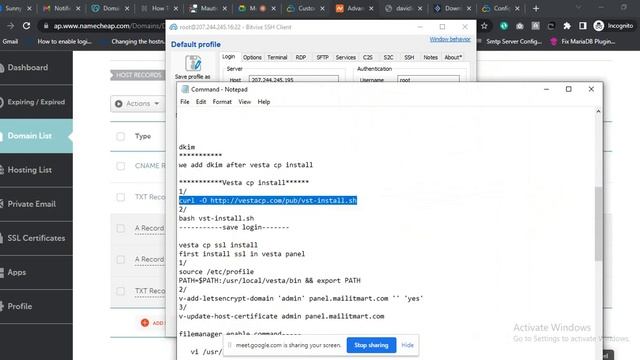Click the Notepad vertical scrollbar thumb
The width and height of the screenshot is (640, 360).
(598, 224)
